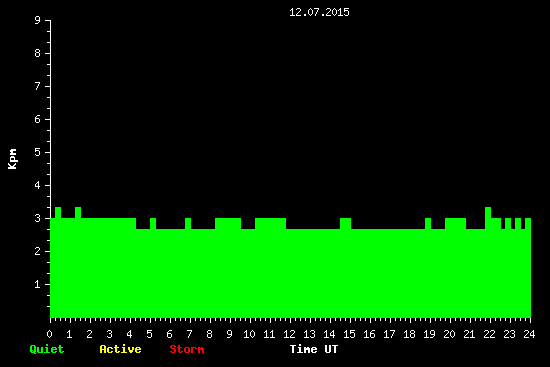Click the hour 12 tick label
Image resolution: width=550 pixels, height=367 pixels.
click(289, 334)
